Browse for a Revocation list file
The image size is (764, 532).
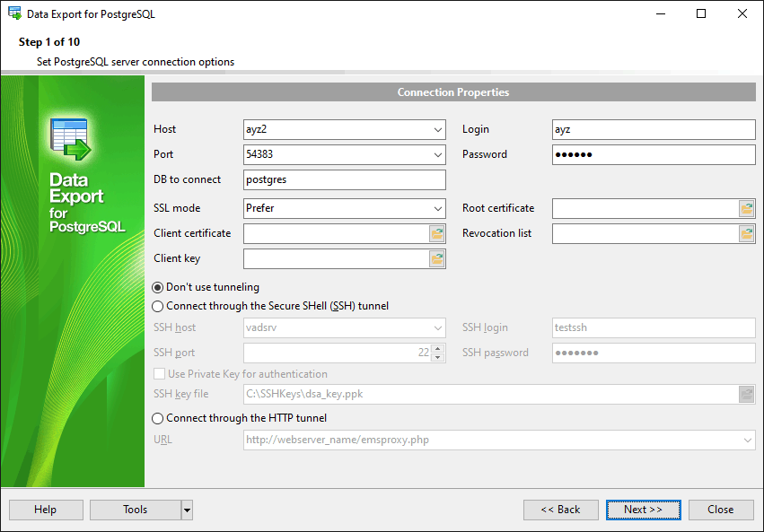pyautogui.click(x=747, y=233)
